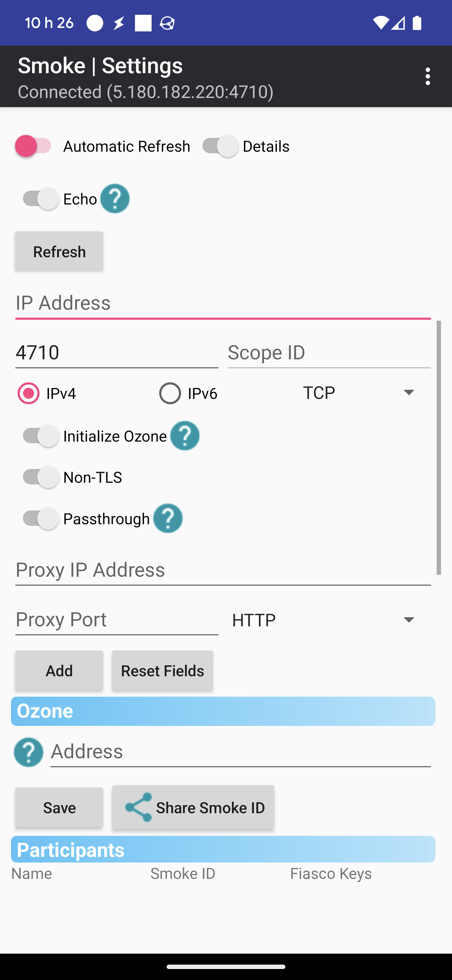Toggle the Details switch on
Viewport: 452px width, 980px height.
(219, 146)
